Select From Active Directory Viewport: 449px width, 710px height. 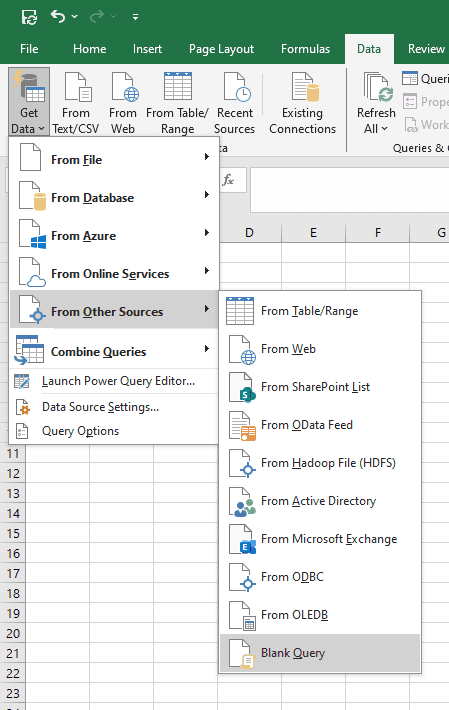pos(320,501)
